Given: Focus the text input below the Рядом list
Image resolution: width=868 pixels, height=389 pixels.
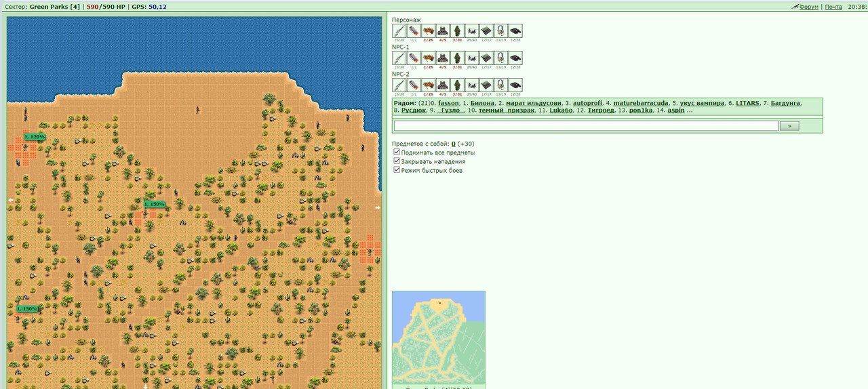Looking at the screenshot, I should coord(586,125).
